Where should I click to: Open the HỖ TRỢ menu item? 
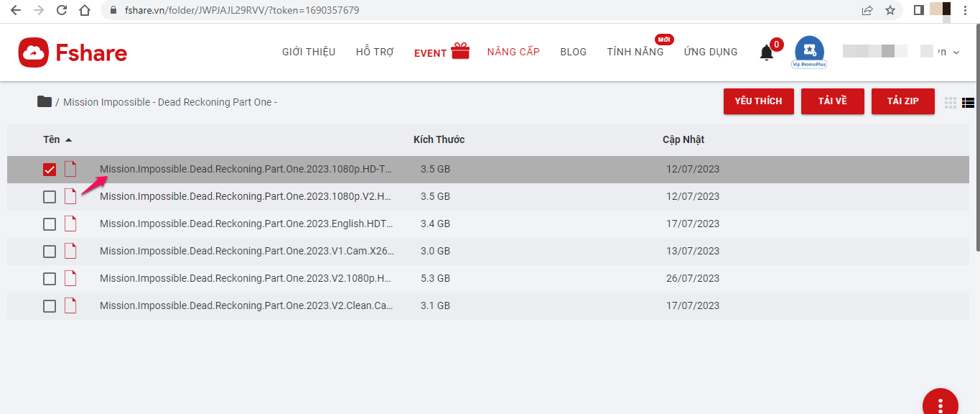coord(375,52)
